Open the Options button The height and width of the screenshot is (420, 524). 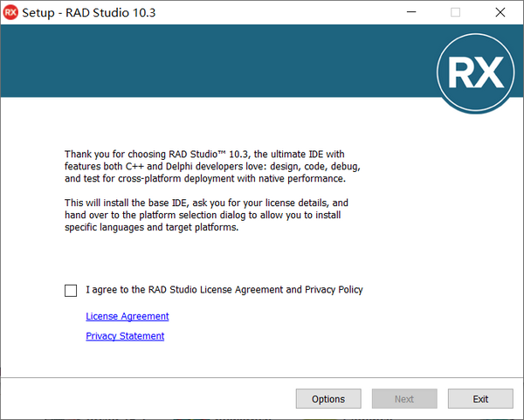click(x=328, y=399)
